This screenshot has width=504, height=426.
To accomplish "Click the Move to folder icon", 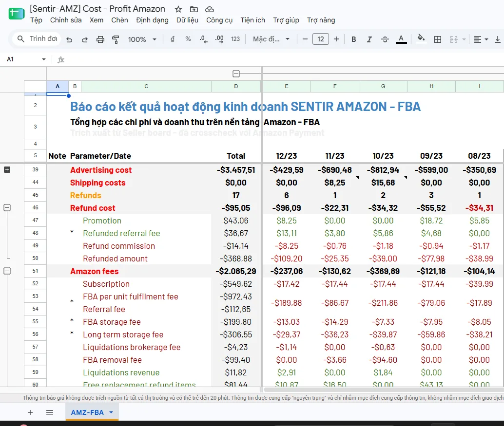I will [x=194, y=9].
